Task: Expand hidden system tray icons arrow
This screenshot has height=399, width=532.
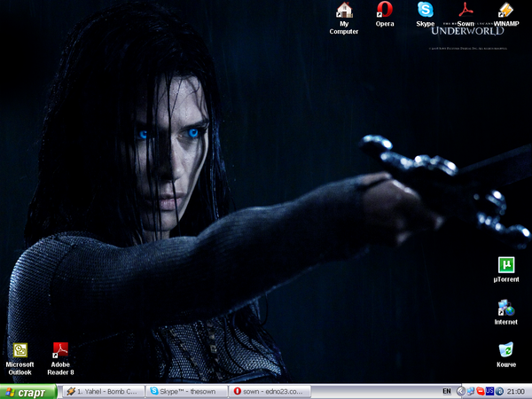Action: tap(460, 392)
